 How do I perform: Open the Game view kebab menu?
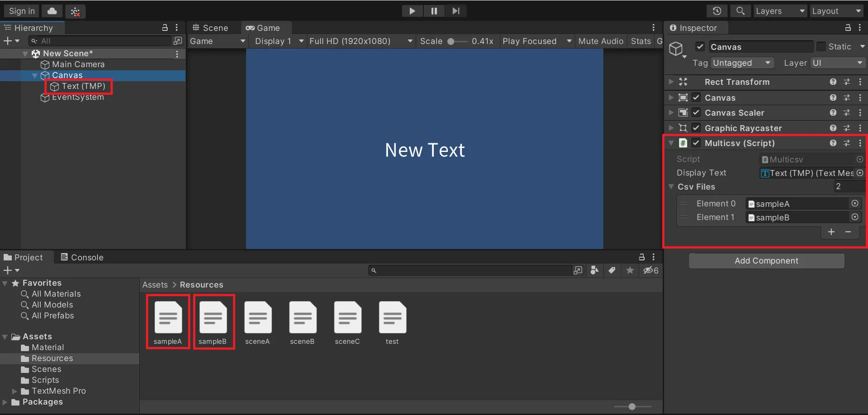click(x=653, y=28)
